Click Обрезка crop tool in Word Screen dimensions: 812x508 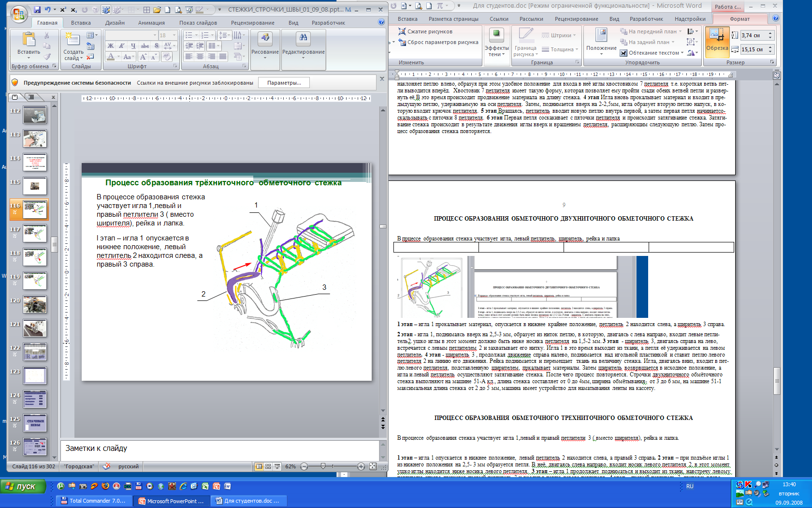point(717,42)
